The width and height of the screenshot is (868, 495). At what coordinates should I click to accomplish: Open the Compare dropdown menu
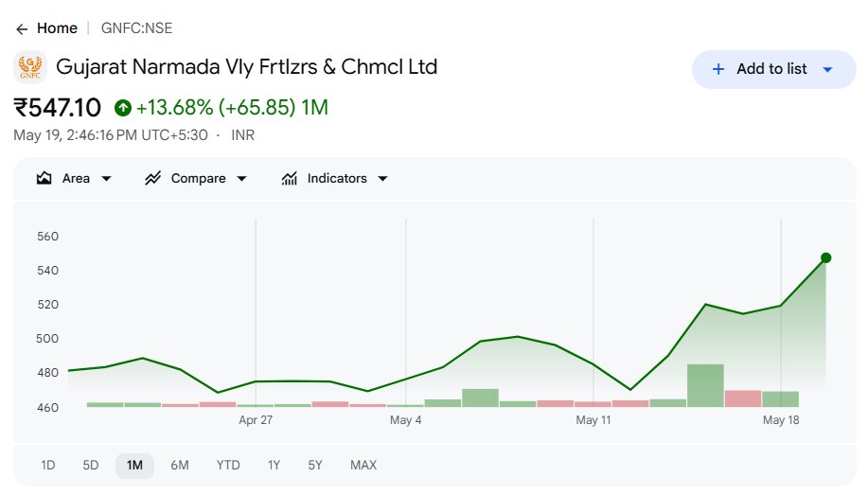point(195,178)
